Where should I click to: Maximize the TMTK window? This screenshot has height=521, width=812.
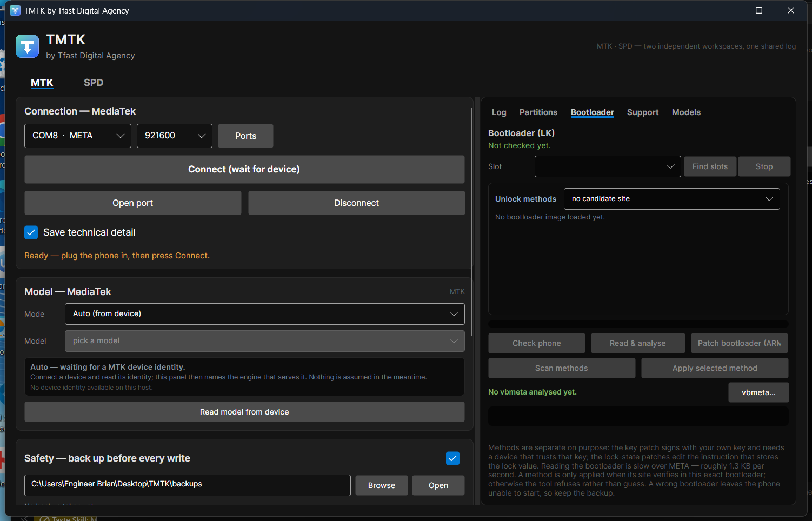tap(759, 10)
